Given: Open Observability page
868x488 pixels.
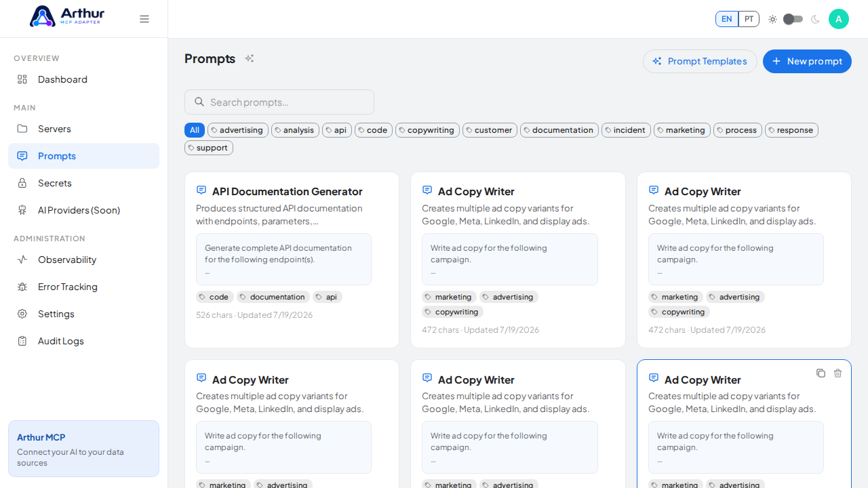Looking at the screenshot, I should pyautogui.click(x=83, y=260).
